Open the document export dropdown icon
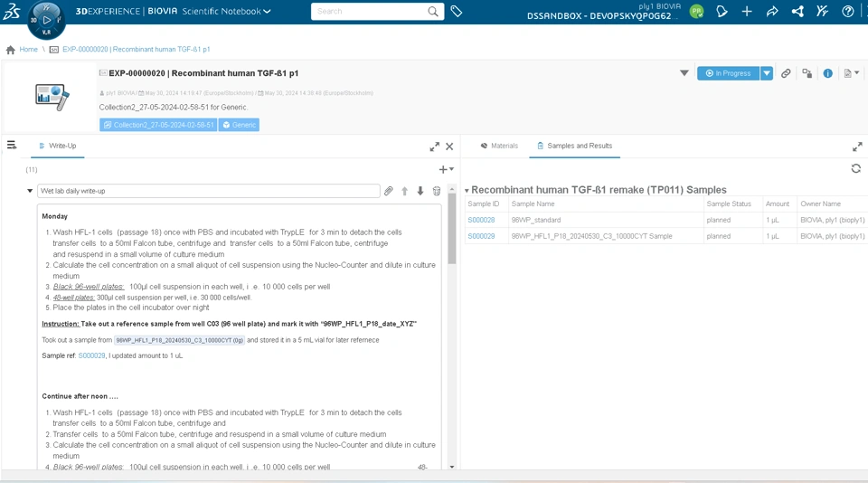868x483 pixels. coord(852,73)
